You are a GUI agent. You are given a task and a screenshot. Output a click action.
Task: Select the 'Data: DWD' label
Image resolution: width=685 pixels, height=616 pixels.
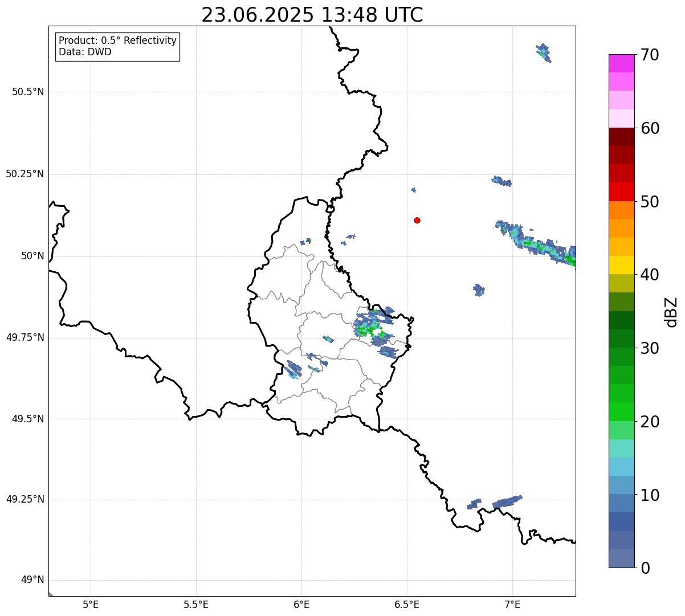85,52
